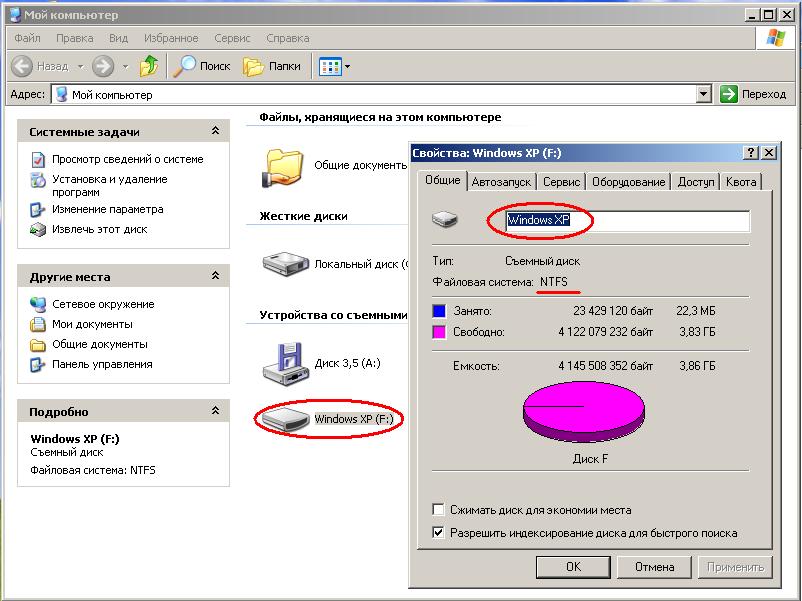Click the Мои документы folder icon

(38, 324)
